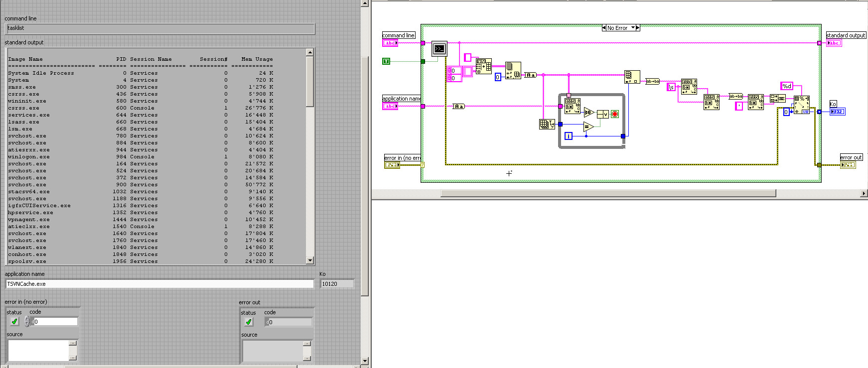The width and height of the screenshot is (868, 368).
Task: Select the spoolsv.exe row
Action: 141,261
